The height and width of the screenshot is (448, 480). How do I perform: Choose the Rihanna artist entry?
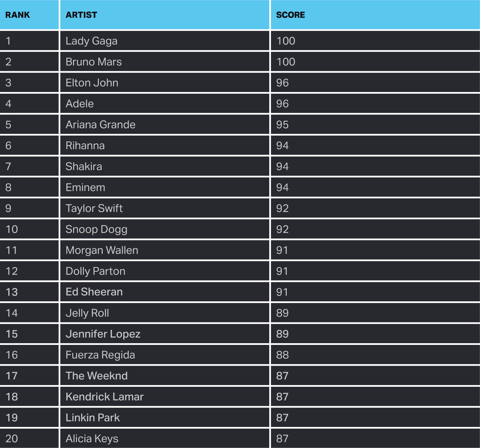pyautogui.click(x=85, y=146)
